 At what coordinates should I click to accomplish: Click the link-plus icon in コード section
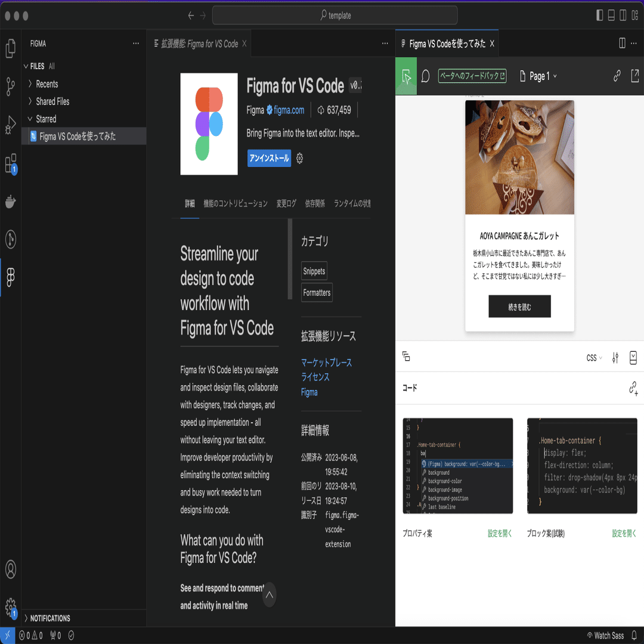(x=633, y=388)
